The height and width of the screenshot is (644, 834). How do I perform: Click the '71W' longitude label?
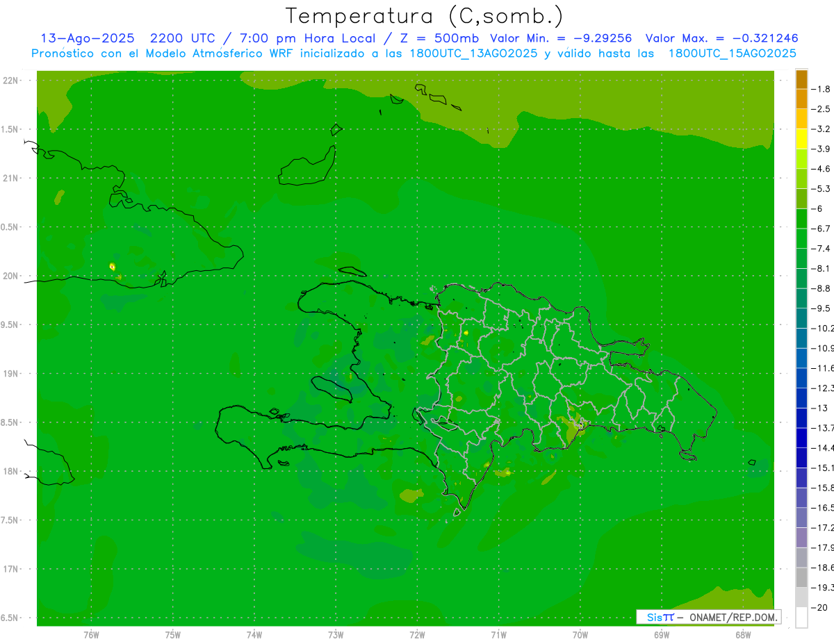coord(498,635)
